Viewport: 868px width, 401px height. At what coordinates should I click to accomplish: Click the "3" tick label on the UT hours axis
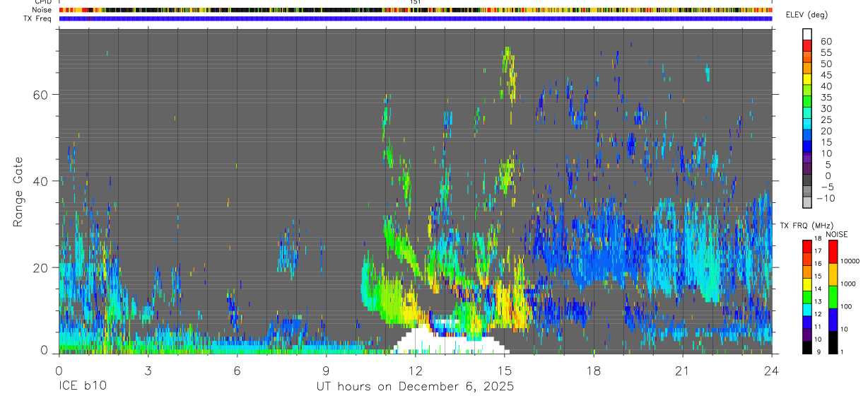pyautogui.click(x=148, y=371)
